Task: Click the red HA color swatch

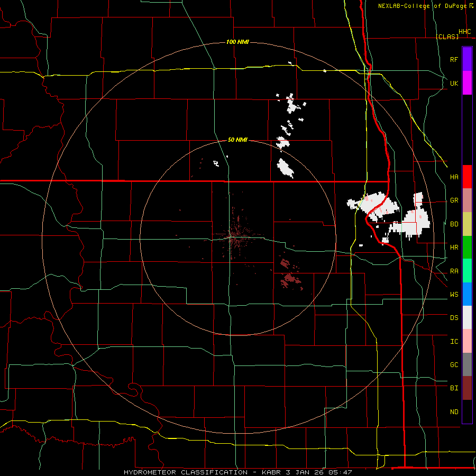Action: click(467, 177)
